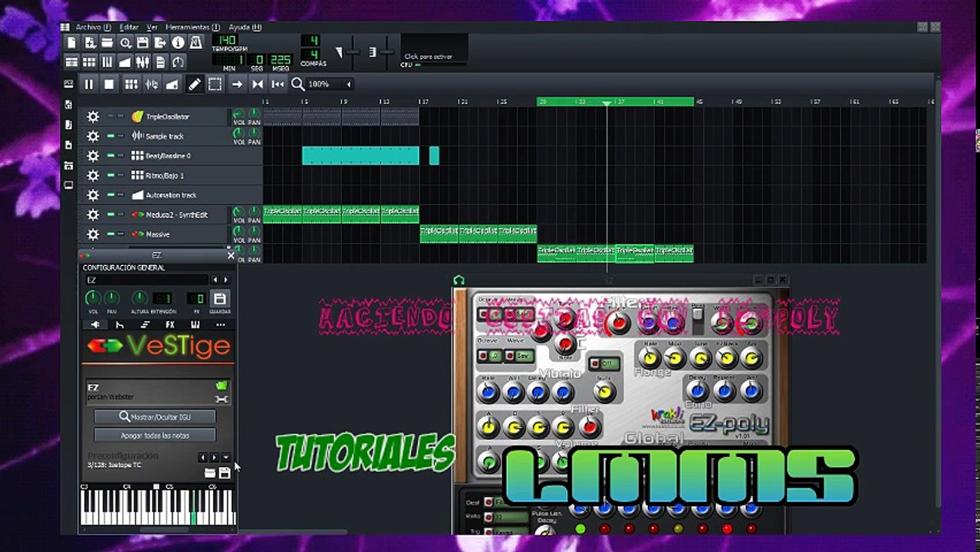
Task: Show the FX Mixer window
Action: [143, 62]
